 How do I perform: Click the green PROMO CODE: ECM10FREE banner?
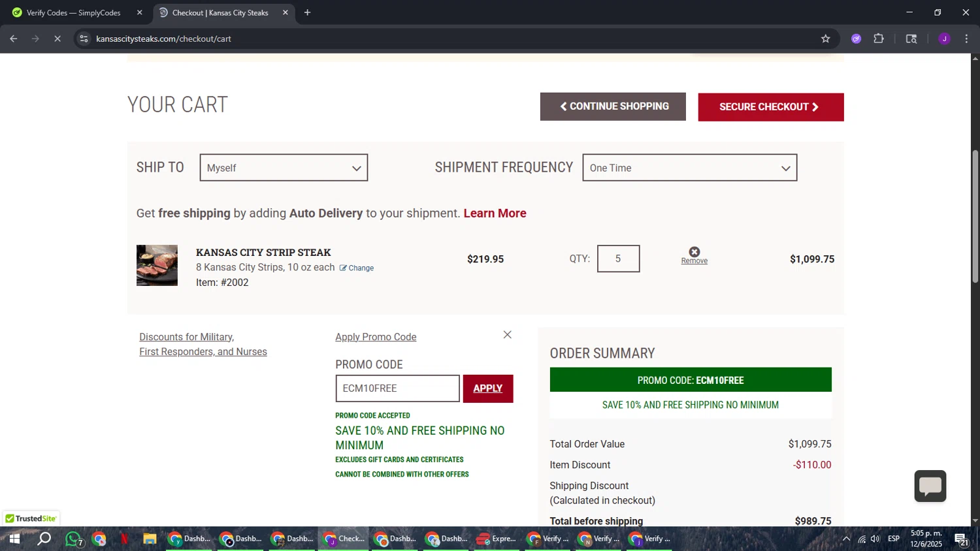[x=691, y=380]
